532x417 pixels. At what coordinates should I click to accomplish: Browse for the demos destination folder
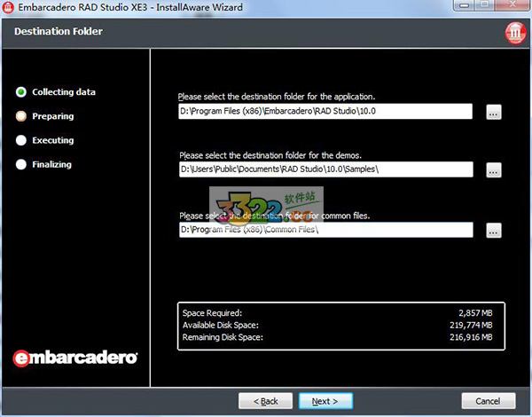(x=494, y=169)
